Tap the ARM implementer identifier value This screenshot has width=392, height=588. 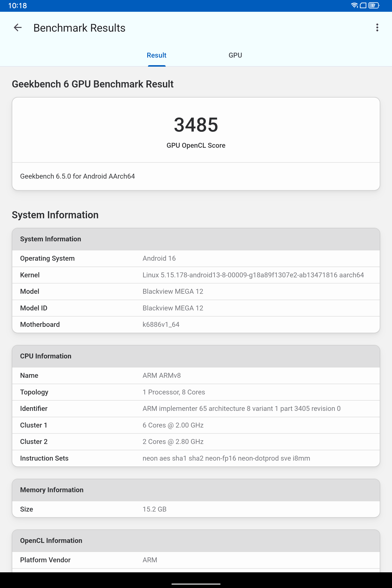click(x=242, y=409)
